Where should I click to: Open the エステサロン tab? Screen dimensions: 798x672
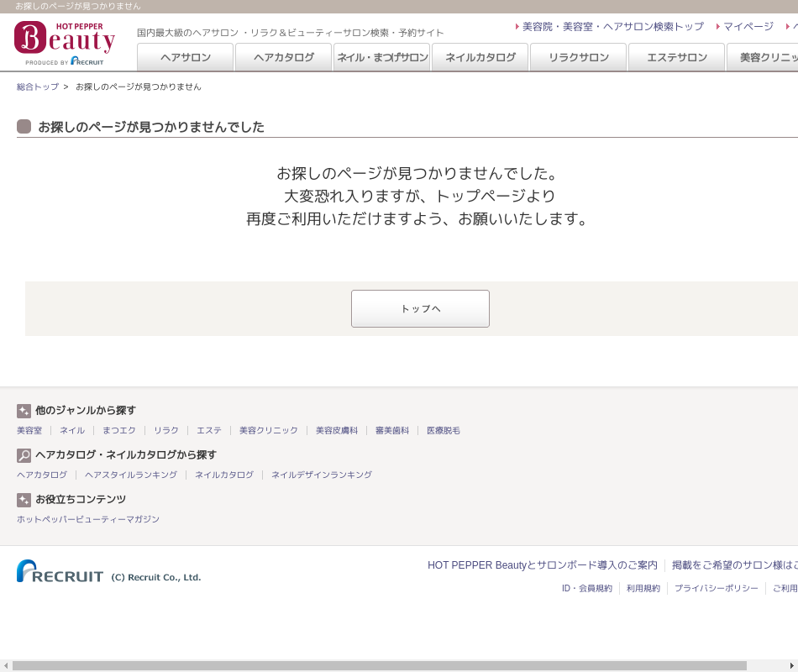[677, 57]
